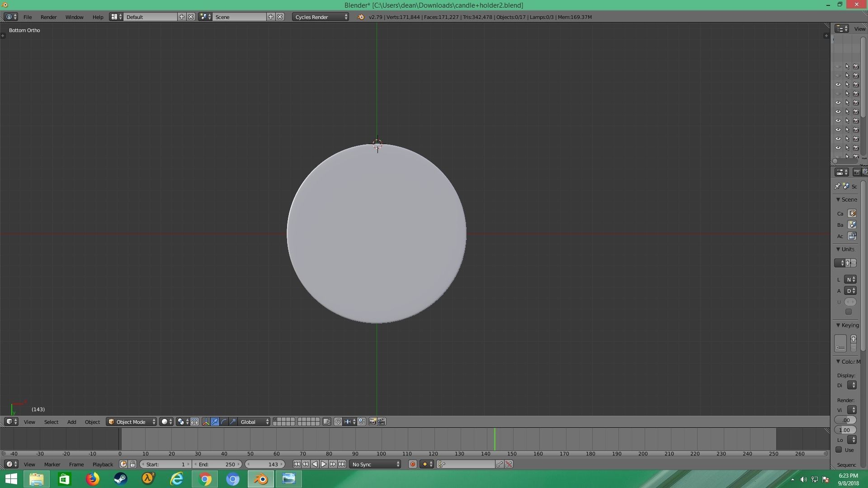The width and height of the screenshot is (868, 488).
Task: Open the Render menu
Action: [48, 17]
